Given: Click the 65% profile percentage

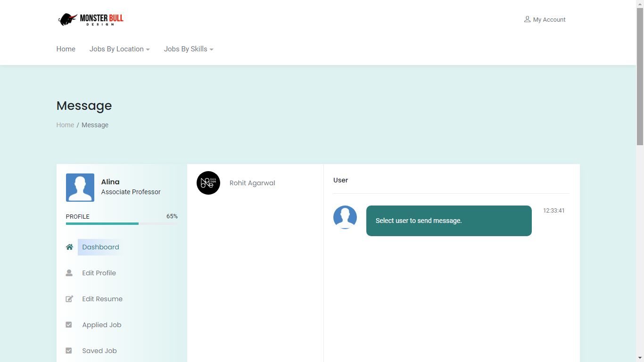Looking at the screenshot, I should coord(172,216).
